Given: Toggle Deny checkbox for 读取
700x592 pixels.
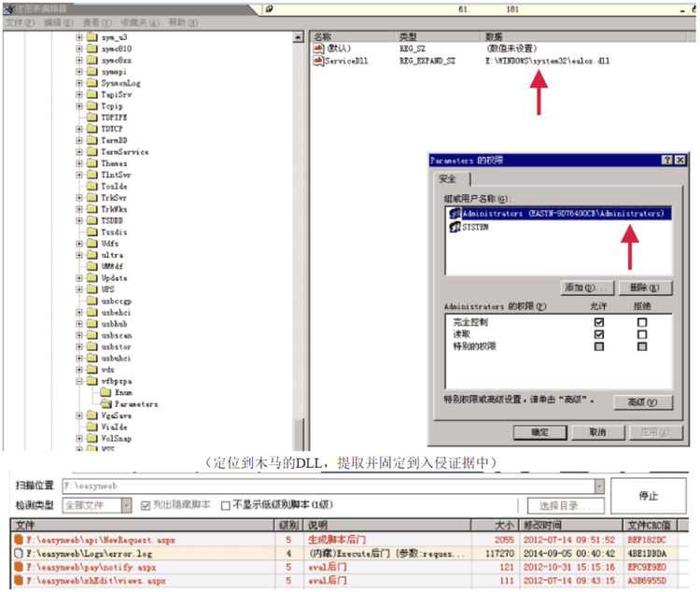Looking at the screenshot, I should coord(641,334).
